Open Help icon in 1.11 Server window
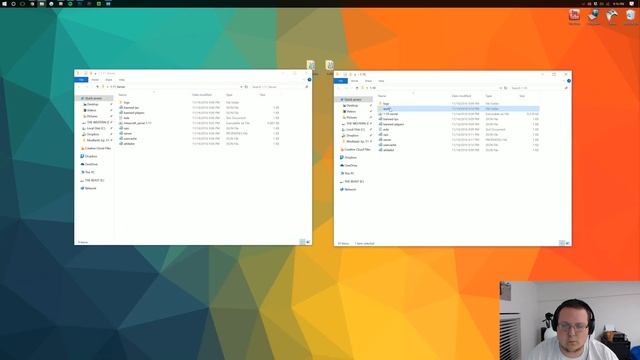 [309, 80]
